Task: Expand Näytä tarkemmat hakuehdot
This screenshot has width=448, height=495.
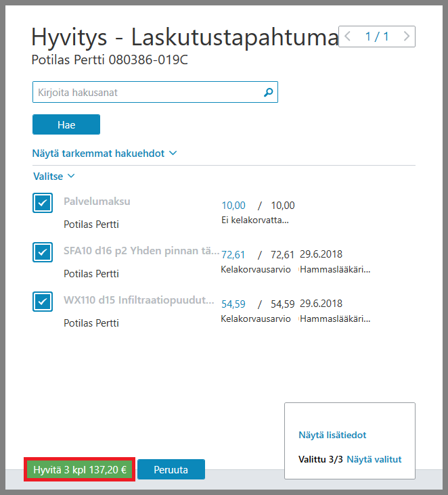Action: coord(105,154)
